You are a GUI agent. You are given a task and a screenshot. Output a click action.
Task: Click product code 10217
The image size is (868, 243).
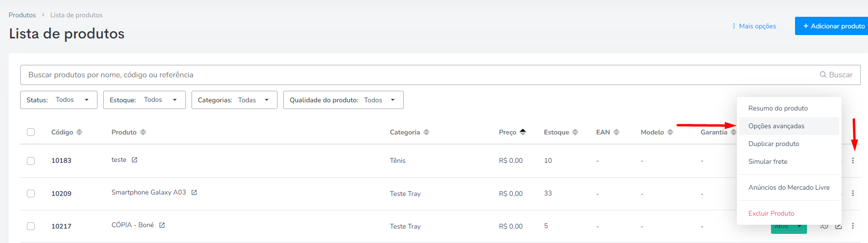pyautogui.click(x=61, y=226)
